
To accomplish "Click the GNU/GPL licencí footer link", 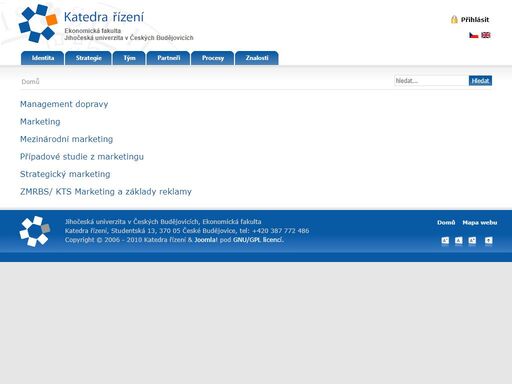I will pos(258,240).
